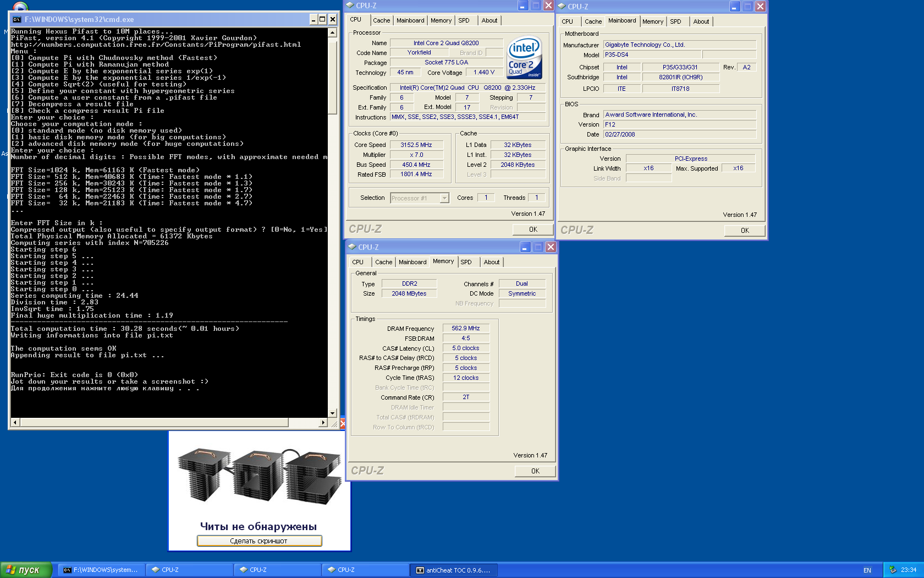
Task: Click OK in CPU tab window
Action: coord(533,230)
